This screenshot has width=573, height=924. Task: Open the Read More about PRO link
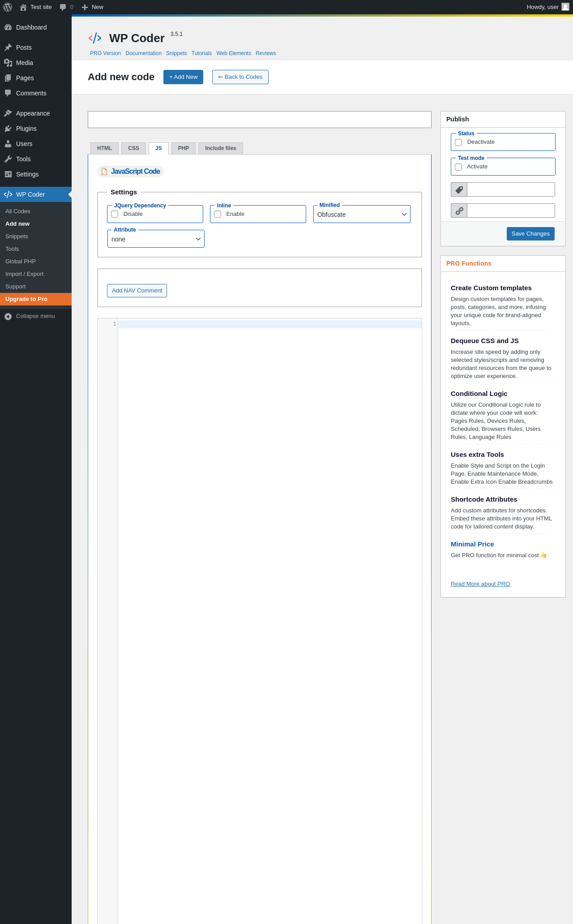[x=480, y=584]
